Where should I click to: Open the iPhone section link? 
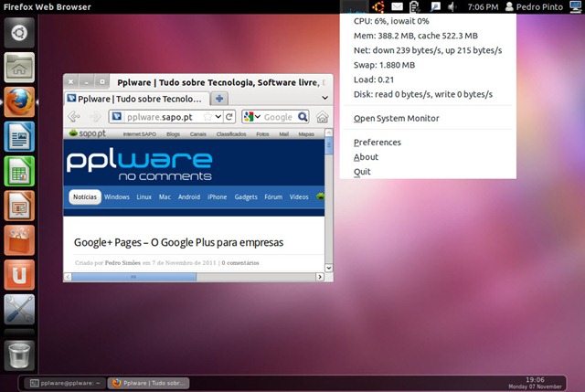pyautogui.click(x=218, y=197)
